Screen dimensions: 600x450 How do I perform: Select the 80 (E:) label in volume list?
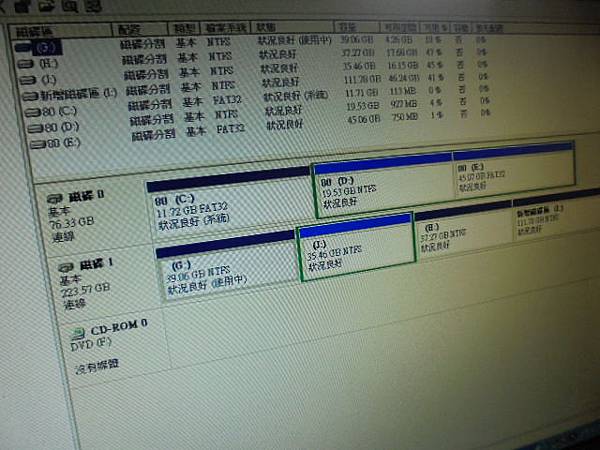tap(64, 143)
